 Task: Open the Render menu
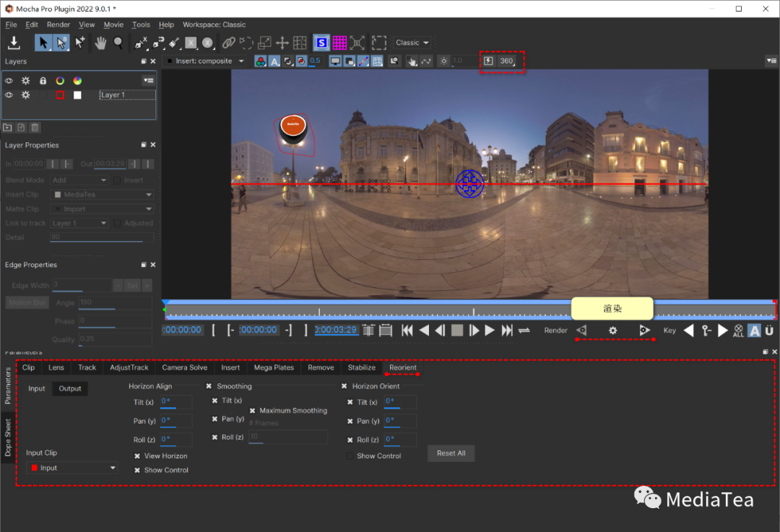(58, 25)
